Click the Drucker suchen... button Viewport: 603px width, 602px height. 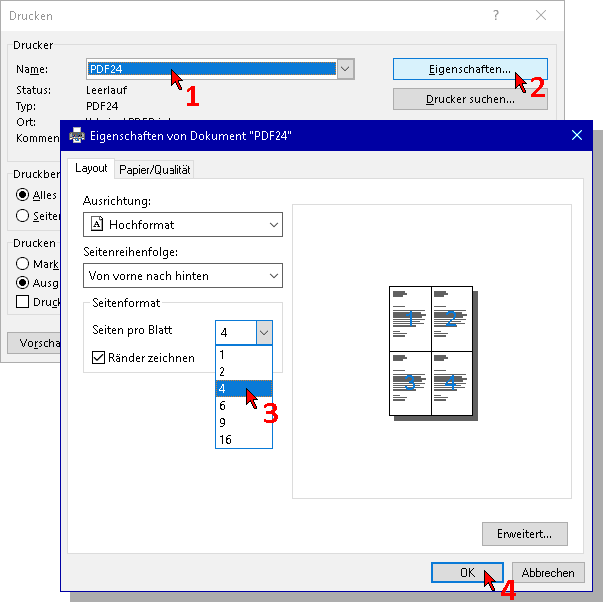[470, 99]
